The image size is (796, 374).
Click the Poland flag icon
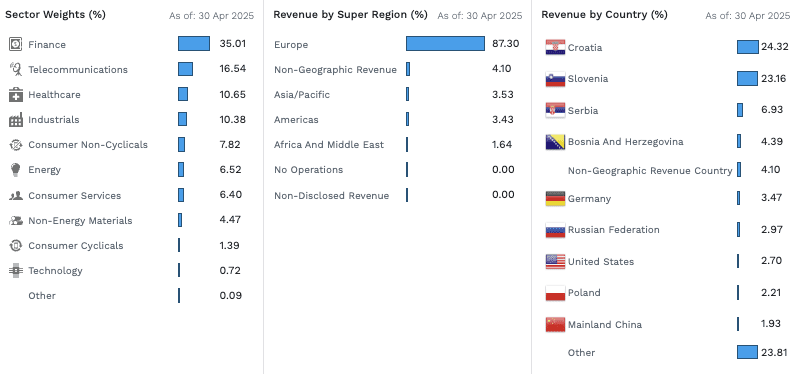tap(555, 293)
